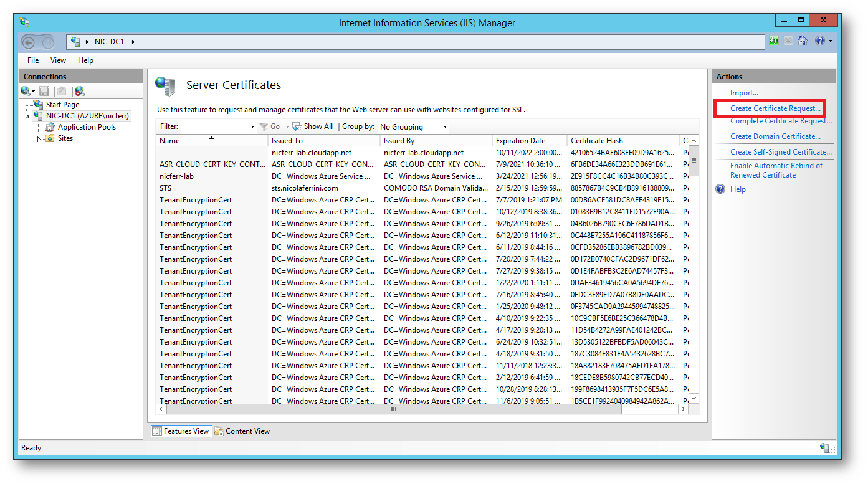Click Create Domain Certificate... link

(x=775, y=136)
